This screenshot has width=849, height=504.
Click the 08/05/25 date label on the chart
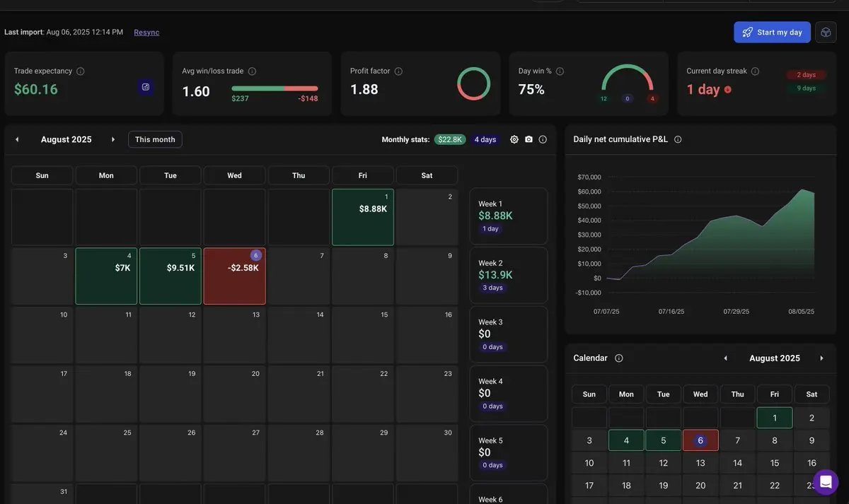(801, 312)
